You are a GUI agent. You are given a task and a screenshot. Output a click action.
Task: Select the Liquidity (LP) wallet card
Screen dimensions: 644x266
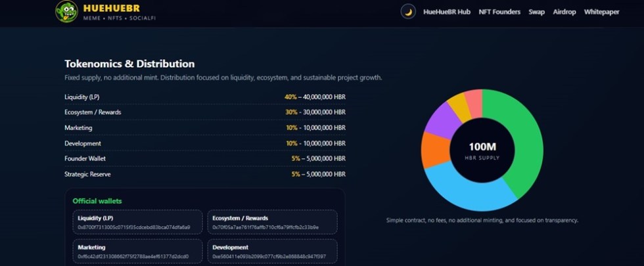(x=137, y=222)
